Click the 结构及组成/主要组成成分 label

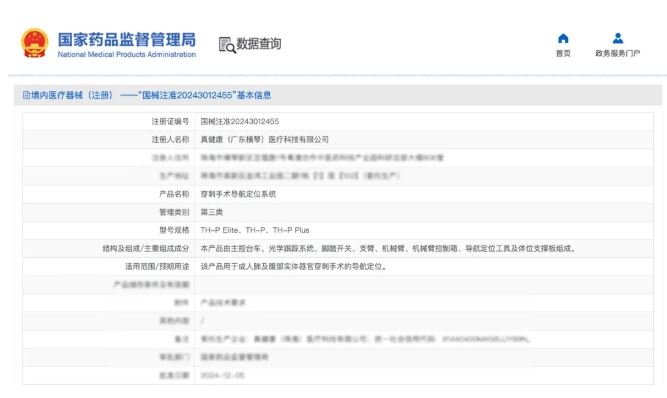145,248
